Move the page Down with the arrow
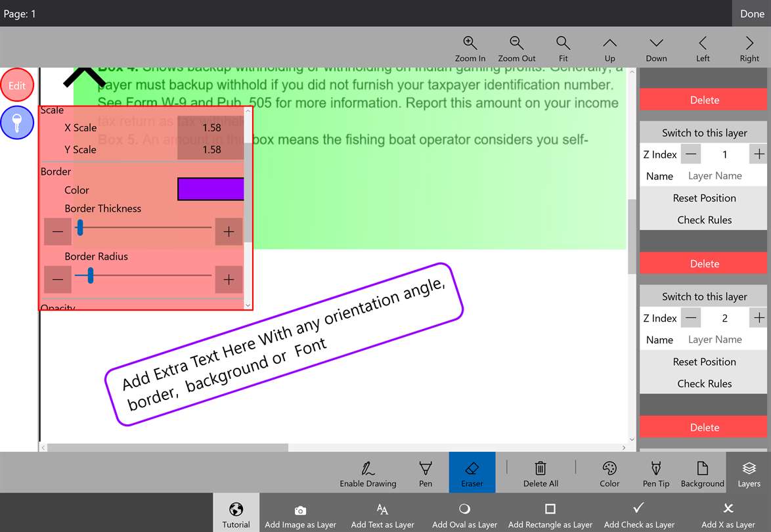771x532 pixels. click(x=657, y=49)
